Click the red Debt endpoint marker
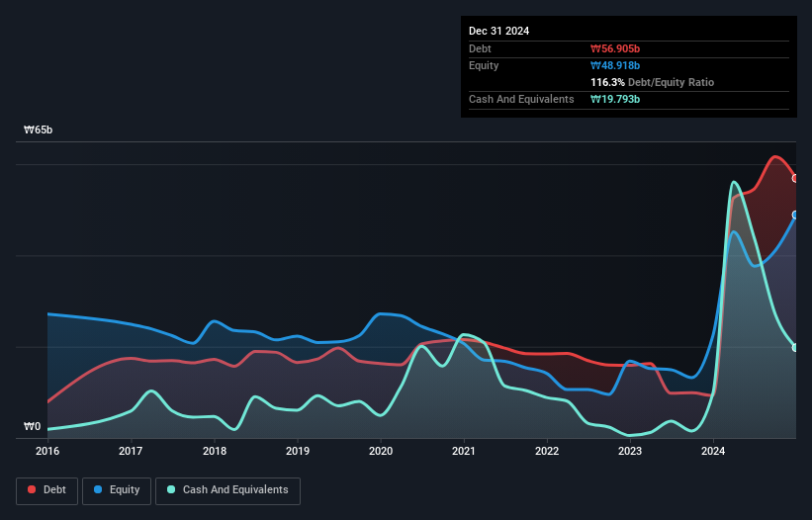812x520 pixels. point(795,179)
